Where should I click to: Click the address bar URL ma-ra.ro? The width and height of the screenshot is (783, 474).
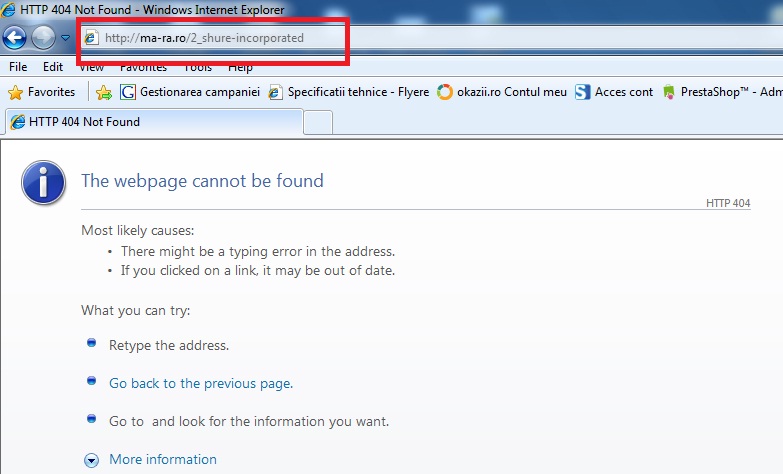(204, 38)
